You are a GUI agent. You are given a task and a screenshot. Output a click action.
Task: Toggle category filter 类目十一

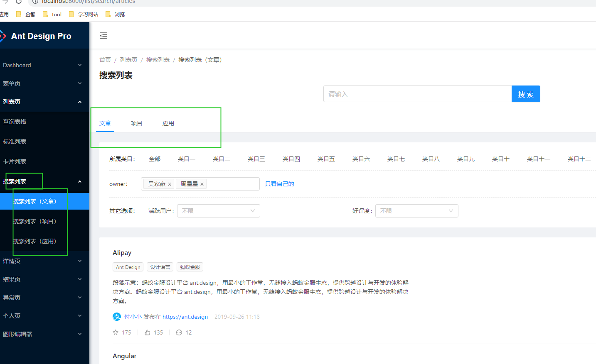539,159
